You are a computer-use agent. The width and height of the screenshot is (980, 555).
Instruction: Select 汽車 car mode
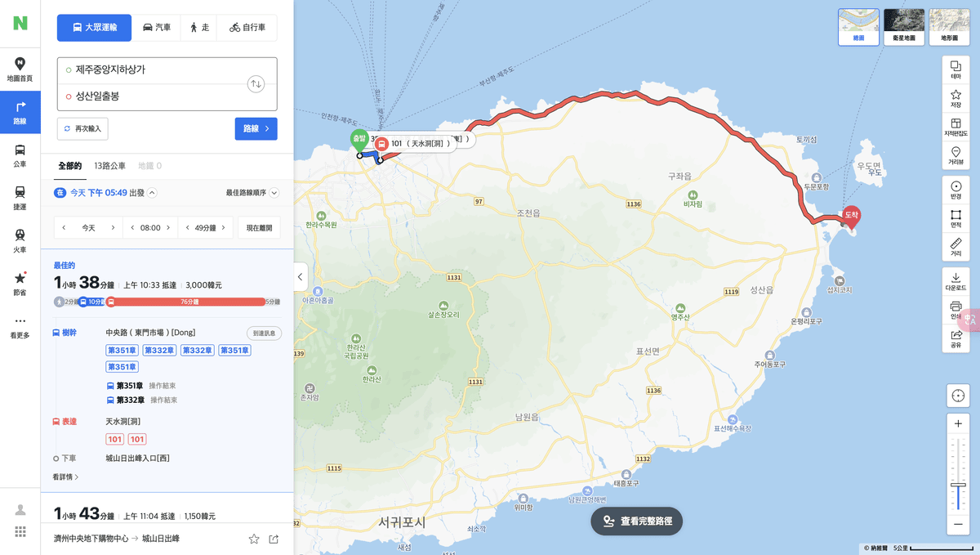click(157, 28)
